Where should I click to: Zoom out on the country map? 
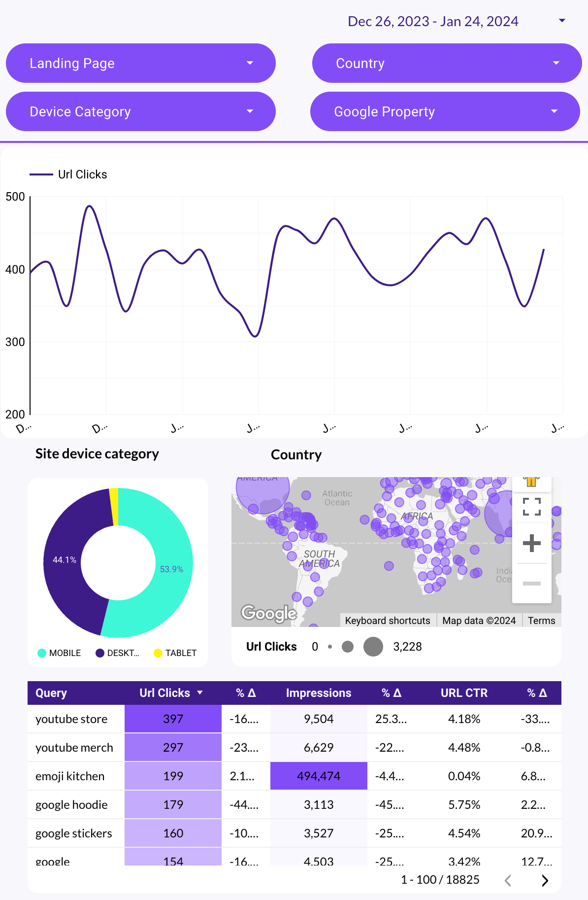(x=531, y=584)
